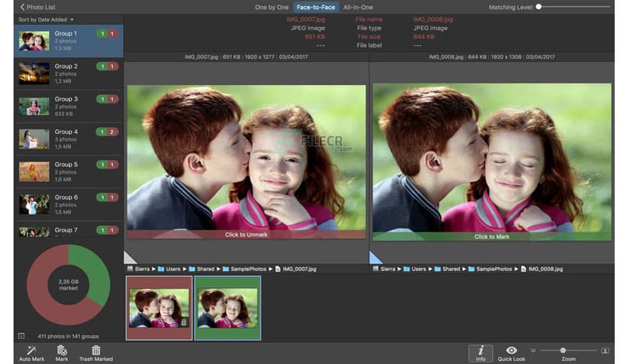Click green keep badge of Group 3
629x364 pixels.
(x=102, y=99)
